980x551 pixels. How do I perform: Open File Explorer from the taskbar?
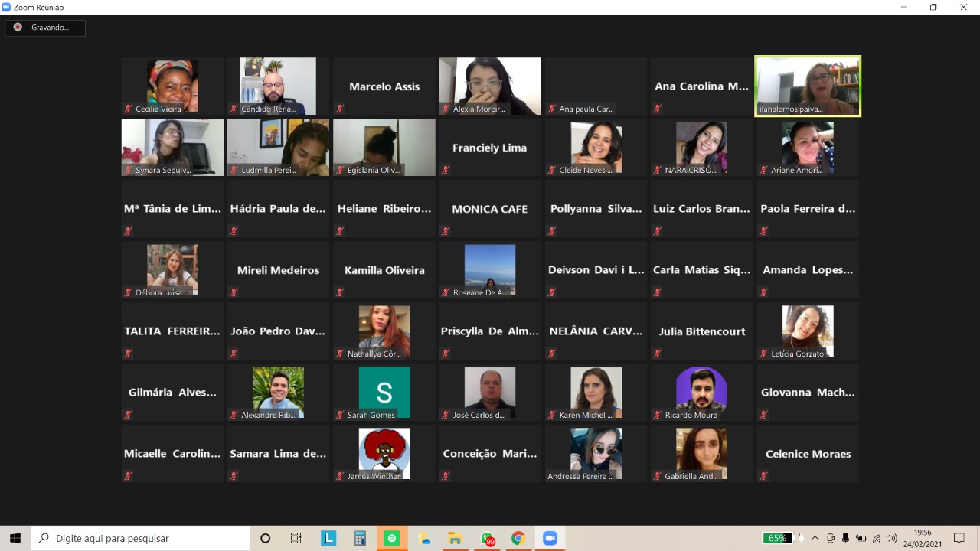455,538
